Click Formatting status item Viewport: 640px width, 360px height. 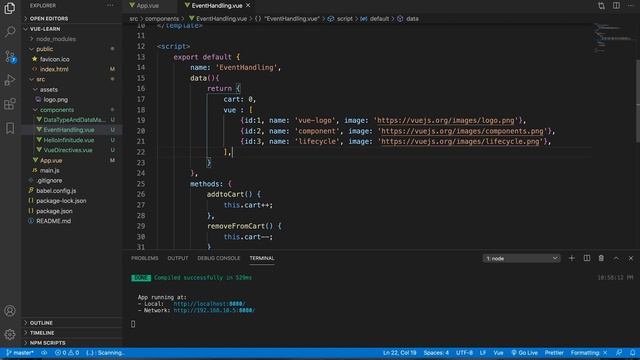589,353
